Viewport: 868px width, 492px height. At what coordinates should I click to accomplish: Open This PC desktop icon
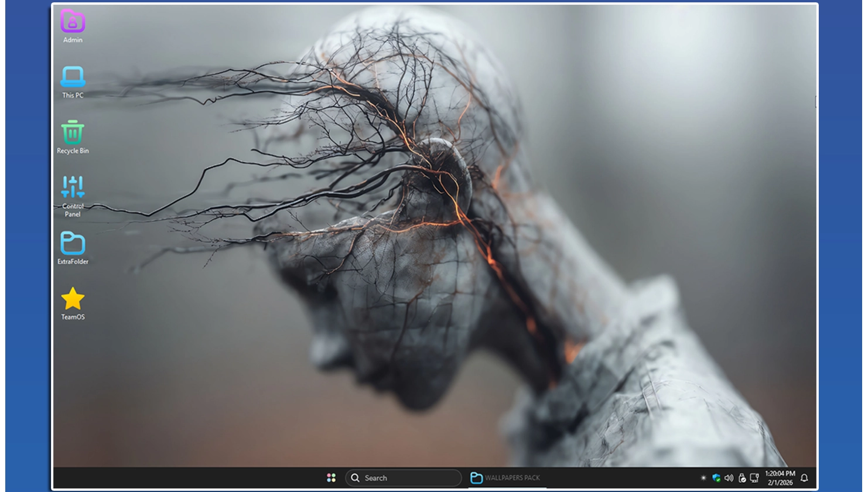pos(73,77)
